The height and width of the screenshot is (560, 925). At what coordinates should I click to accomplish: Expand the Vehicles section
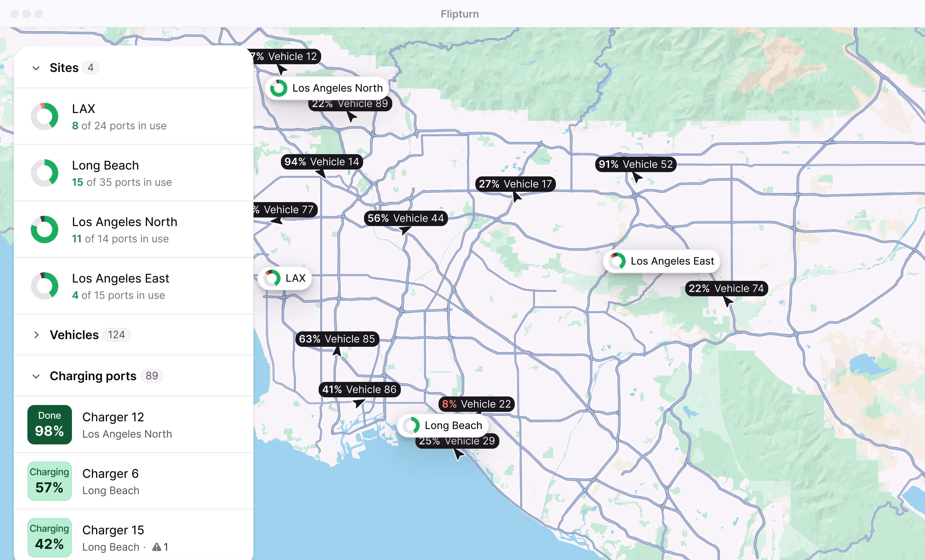36,335
